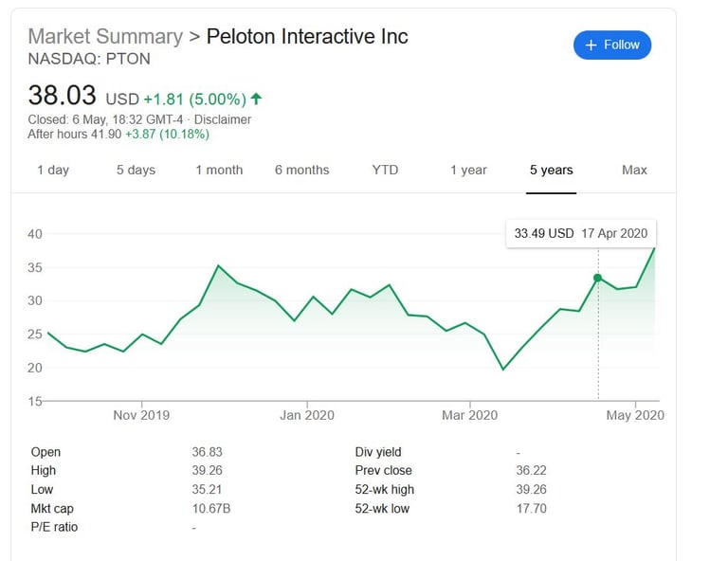The image size is (728, 561).
Task: Switch to the 6 months tab
Action: pos(301,170)
